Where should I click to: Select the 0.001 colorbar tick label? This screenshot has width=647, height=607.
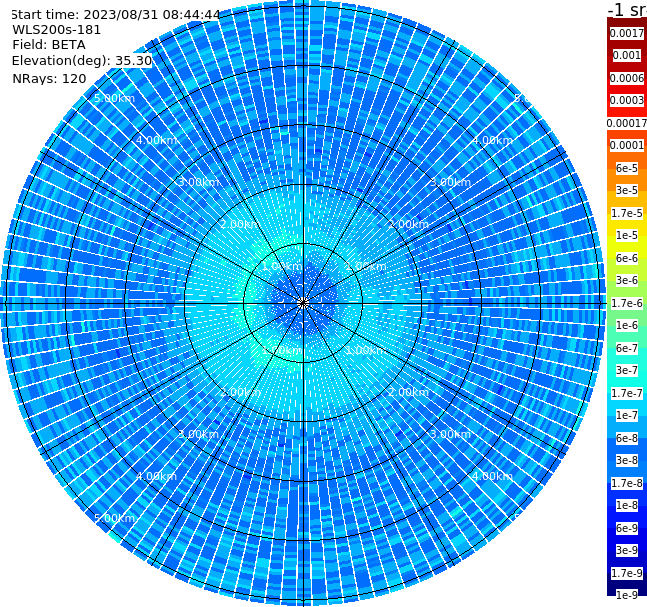point(627,55)
